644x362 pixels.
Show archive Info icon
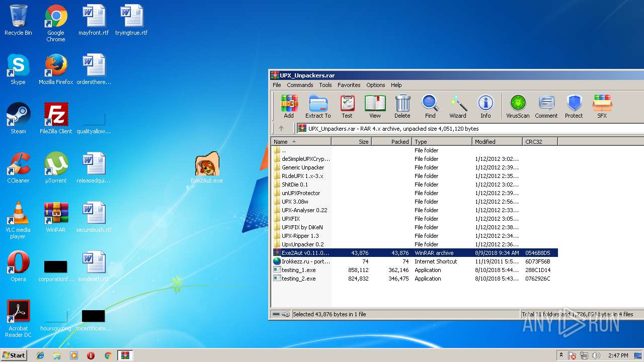coord(486,107)
